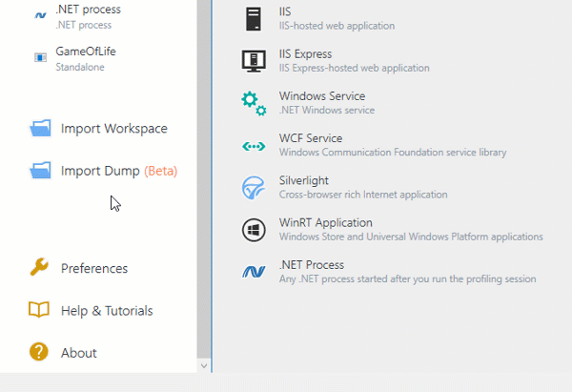Click the WCF Service icon
Viewport: 572px width, 392px height.
(254, 145)
